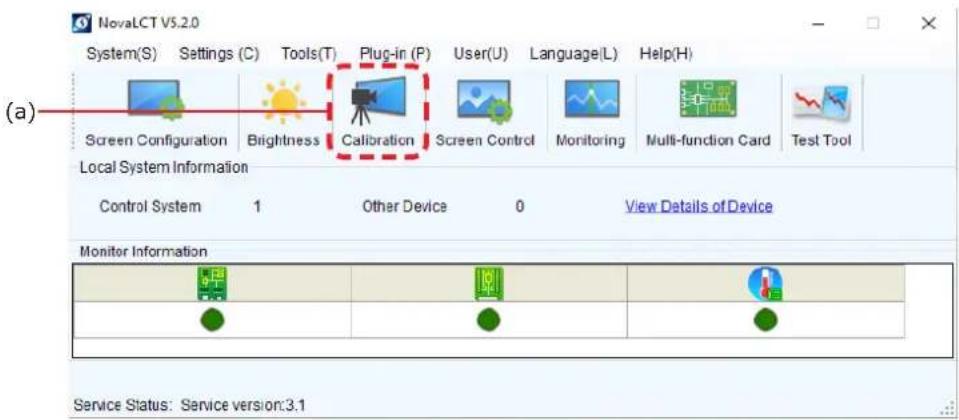Open the Plug-in (P) menu
This screenshot has height=420, width=959.
coord(395,54)
